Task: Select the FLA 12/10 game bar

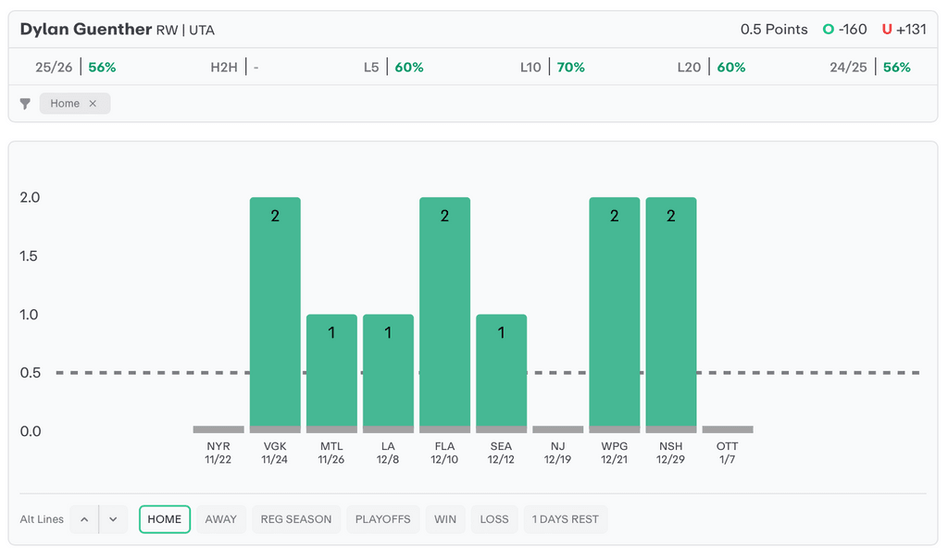Action: click(444, 315)
